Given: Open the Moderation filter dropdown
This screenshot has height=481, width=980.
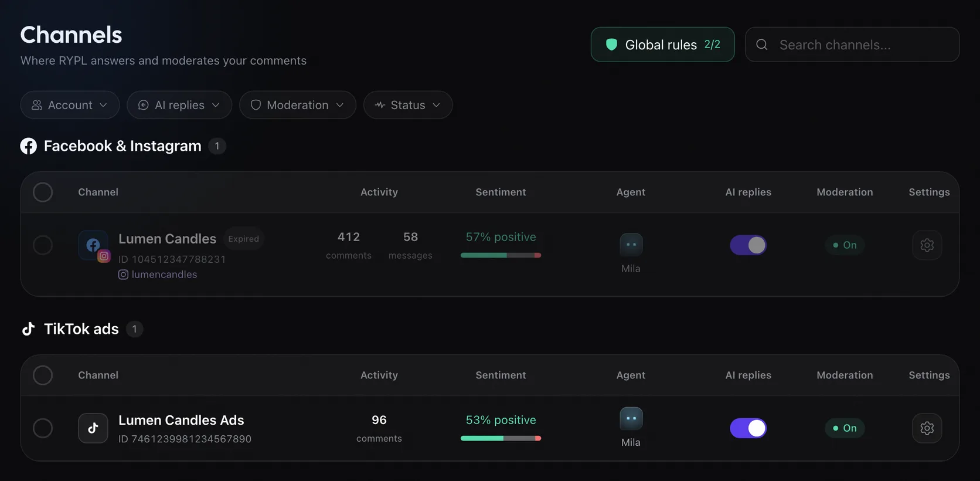Looking at the screenshot, I should tap(298, 105).
